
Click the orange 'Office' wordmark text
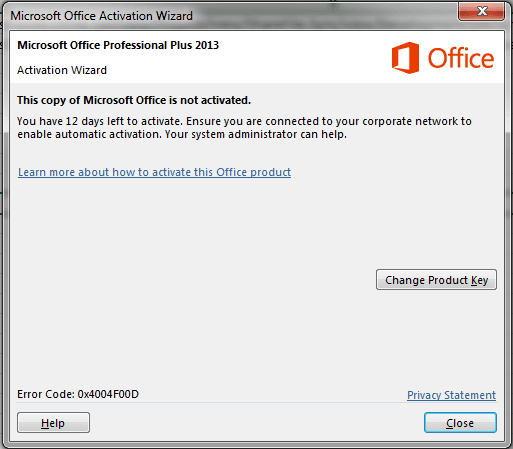click(x=461, y=58)
